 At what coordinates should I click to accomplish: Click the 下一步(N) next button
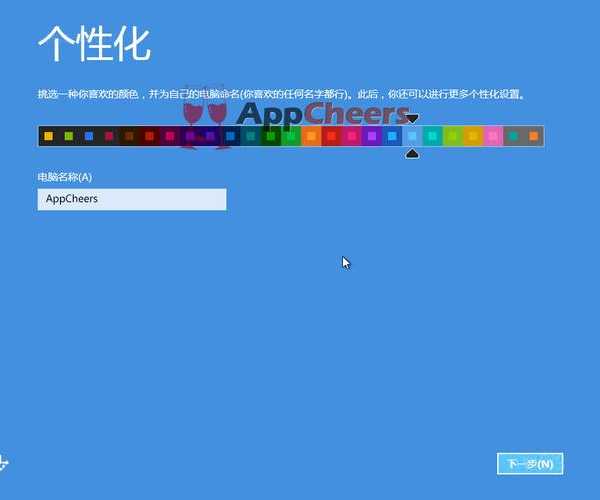click(x=530, y=464)
